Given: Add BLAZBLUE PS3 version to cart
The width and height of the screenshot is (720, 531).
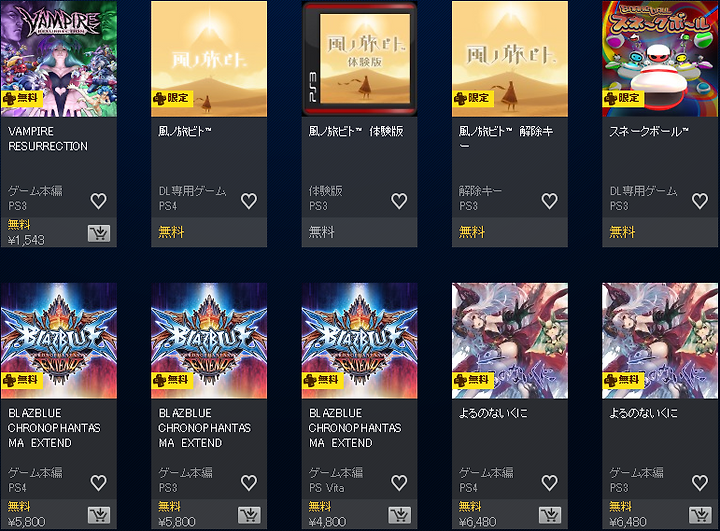Looking at the screenshot, I should (x=249, y=515).
